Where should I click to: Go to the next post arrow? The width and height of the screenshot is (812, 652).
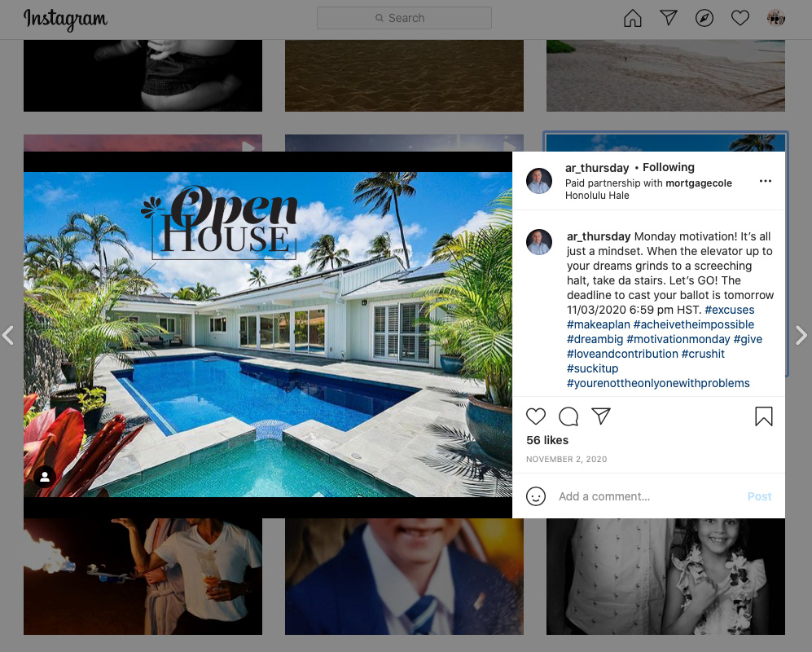tap(801, 335)
